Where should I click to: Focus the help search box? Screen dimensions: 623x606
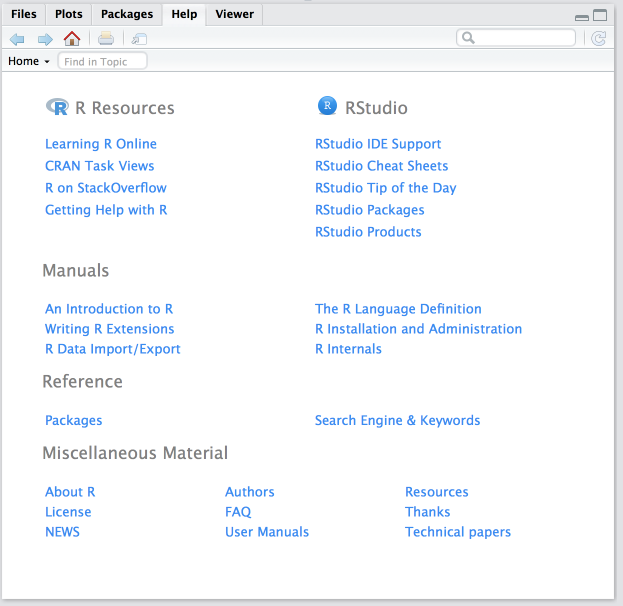point(516,38)
